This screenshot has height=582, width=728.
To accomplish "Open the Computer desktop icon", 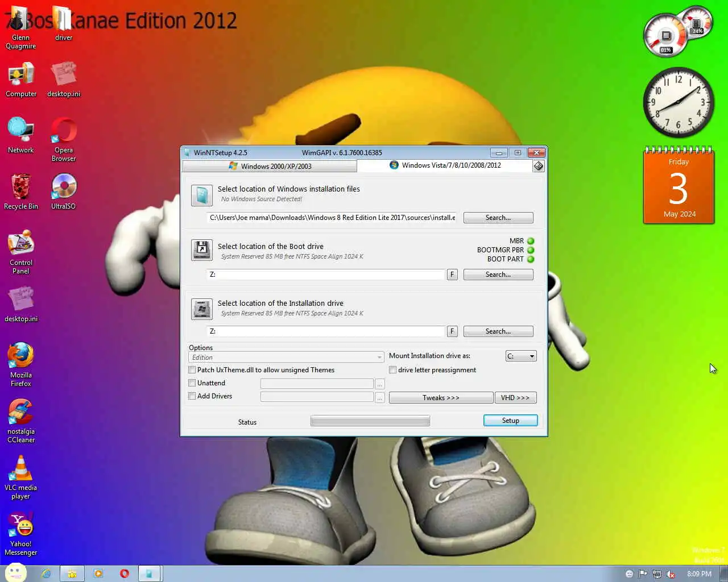I will click(21, 80).
